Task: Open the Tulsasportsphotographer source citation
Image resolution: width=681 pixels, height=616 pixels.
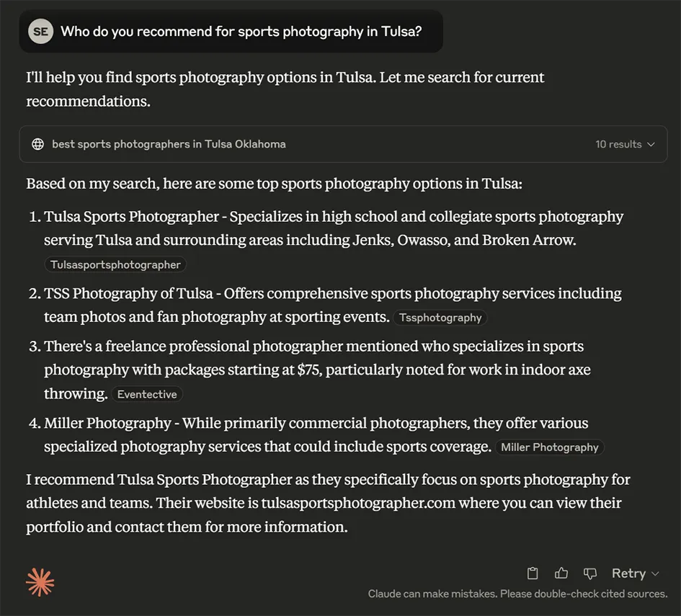Action: [x=115, y=265]
